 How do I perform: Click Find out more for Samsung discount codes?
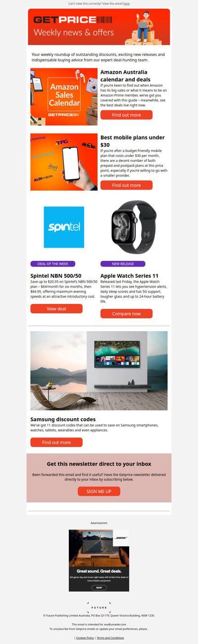point(56,443)
